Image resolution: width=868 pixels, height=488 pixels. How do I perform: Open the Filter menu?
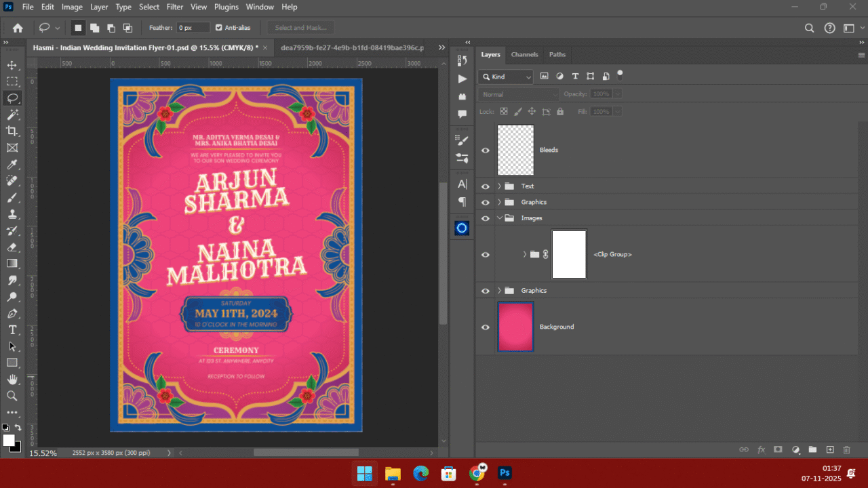175,7
